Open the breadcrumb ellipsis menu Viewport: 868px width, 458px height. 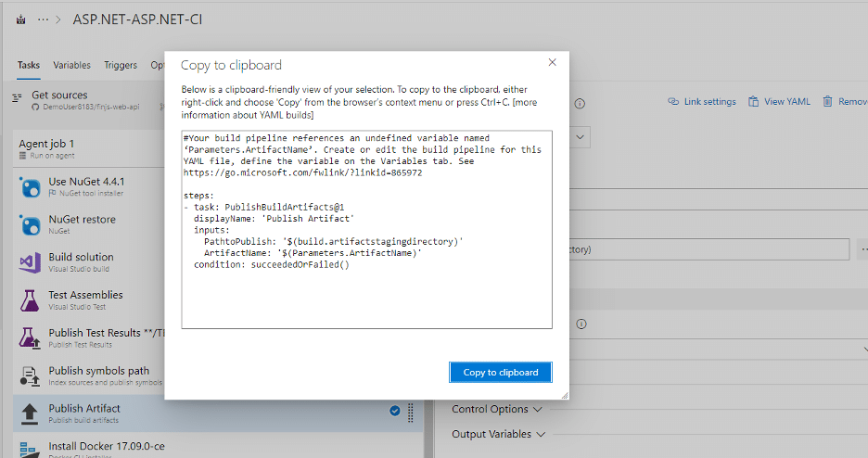[44, 19]
